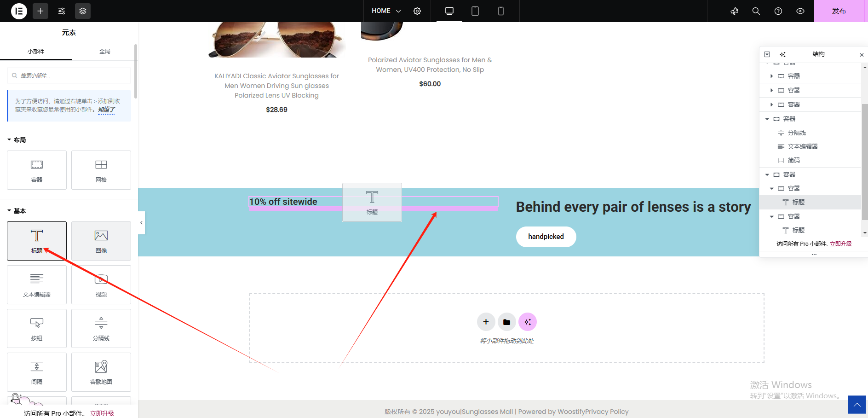
Task: Open the Finder search magnifier icon
Action: 756,11
